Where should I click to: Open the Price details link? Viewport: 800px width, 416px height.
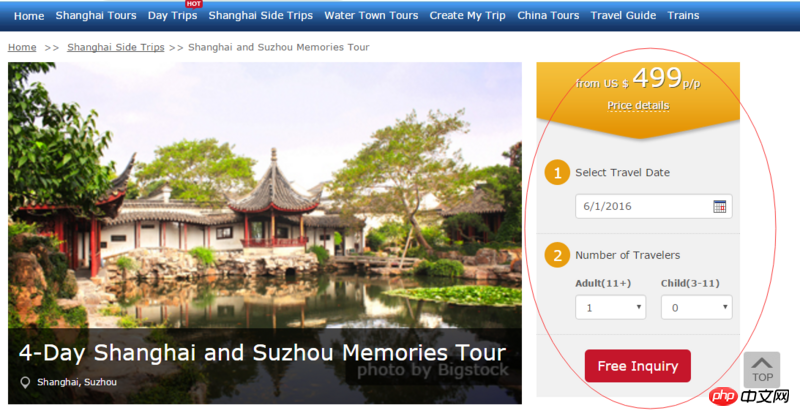coord(638,105)
